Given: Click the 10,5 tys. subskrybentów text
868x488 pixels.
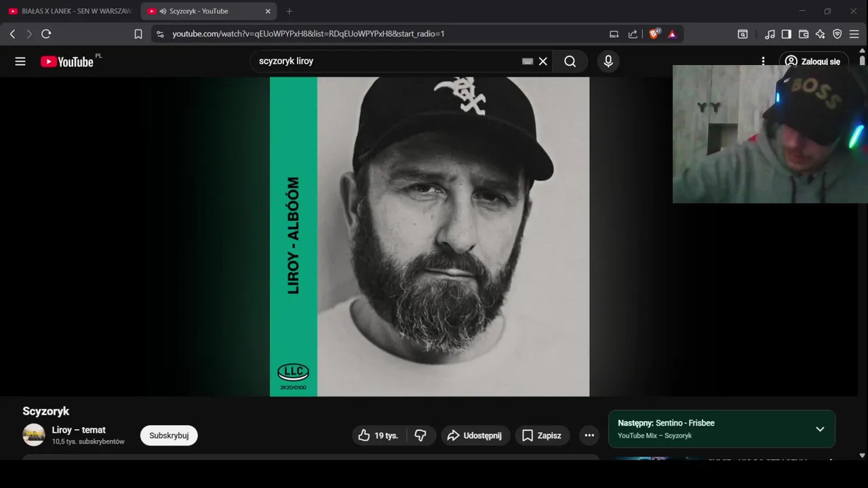Looking at the screenshot, I should 88,441.
